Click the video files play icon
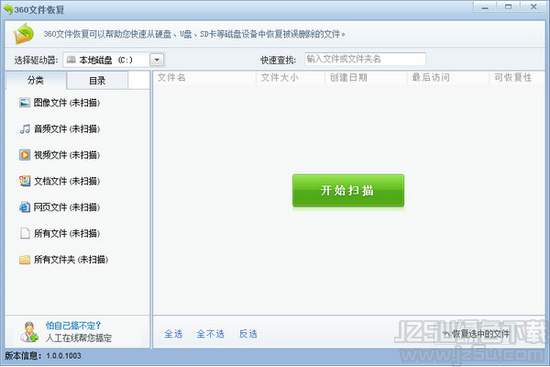The height and width of the screenshot is (367, 550). [x=25, y=155]
